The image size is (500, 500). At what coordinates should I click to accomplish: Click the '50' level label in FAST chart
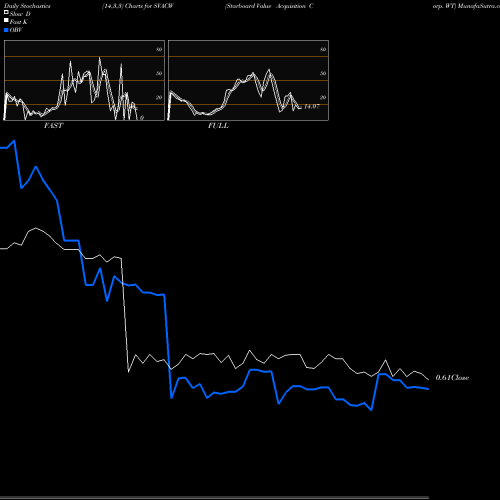[x=159, y=73]
